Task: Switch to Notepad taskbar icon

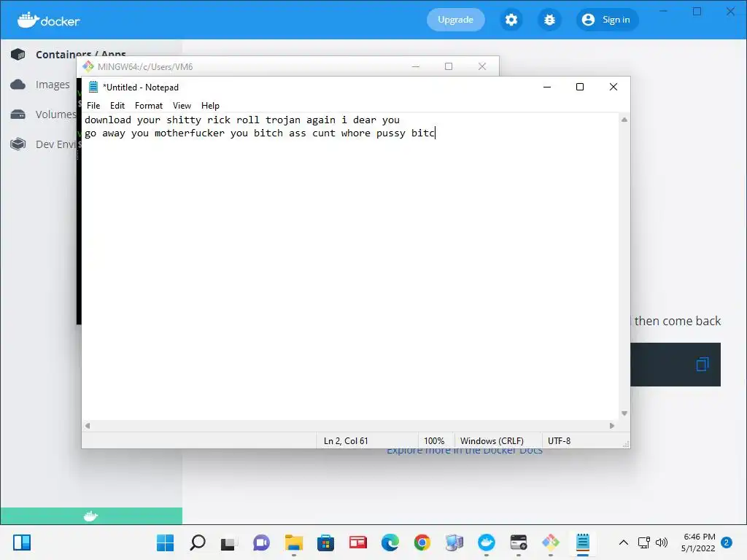Action: (x=583, y=542)
